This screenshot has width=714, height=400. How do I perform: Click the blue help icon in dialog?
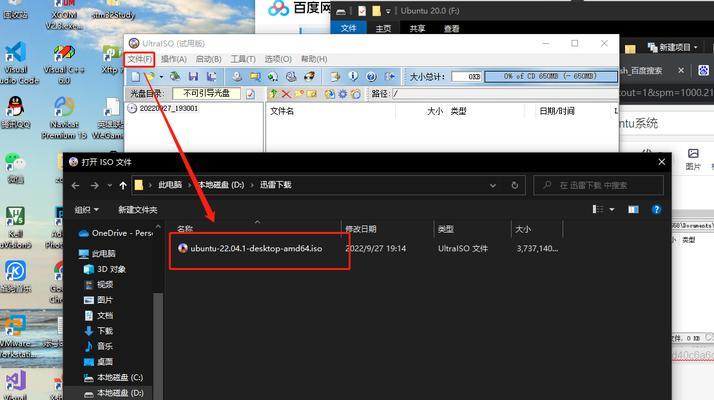[x=656, y=210]
